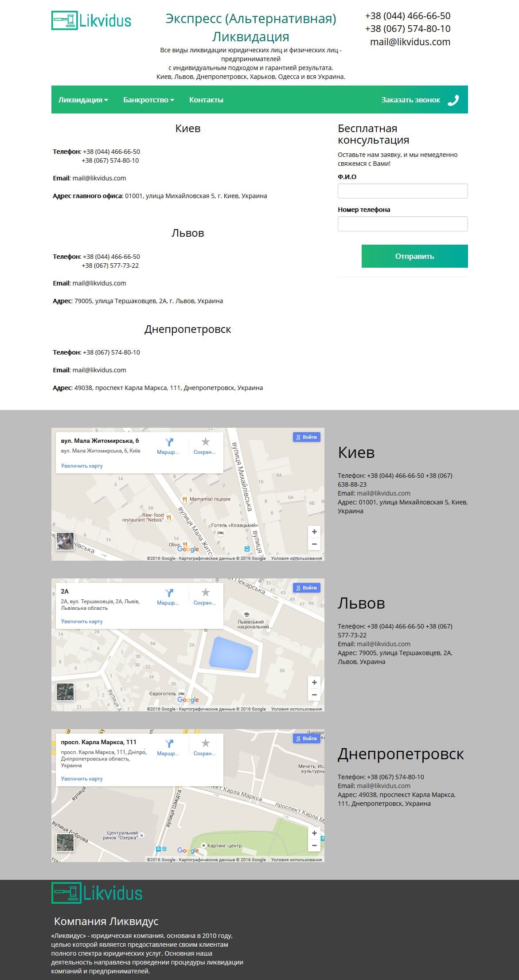The width and height of the screenshot is (519, 980).
Task: Click Войти button on the Lviv map
Action: click(x=307, y=588)
